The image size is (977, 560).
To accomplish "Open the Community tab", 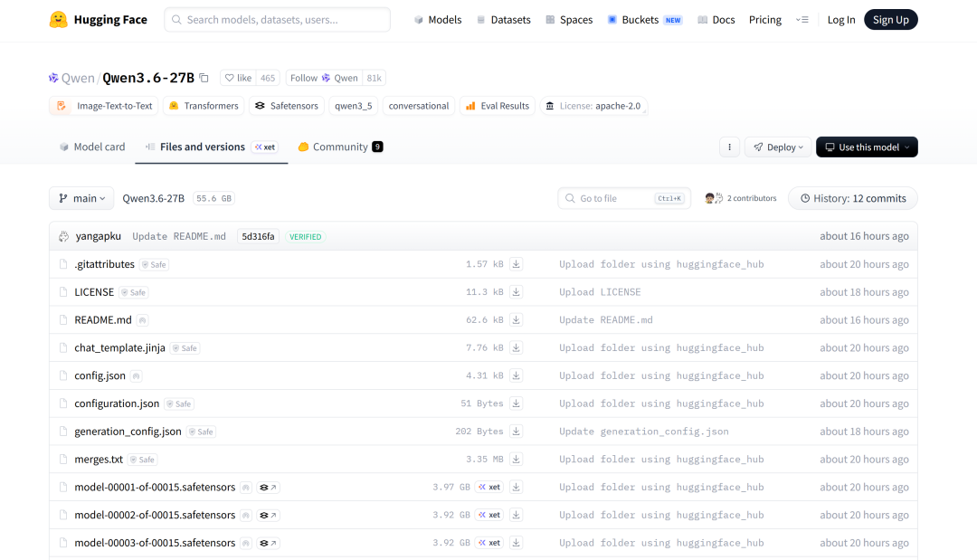I will 339,147.
